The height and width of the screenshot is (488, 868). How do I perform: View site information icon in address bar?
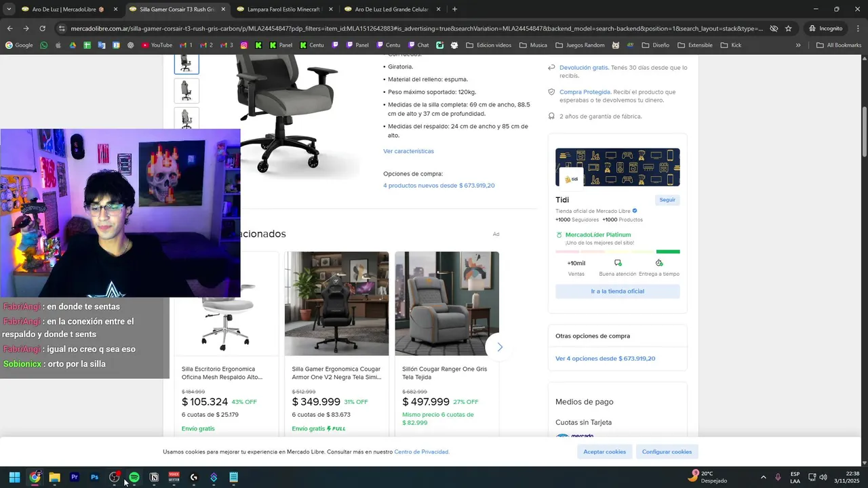coord(62,28)
